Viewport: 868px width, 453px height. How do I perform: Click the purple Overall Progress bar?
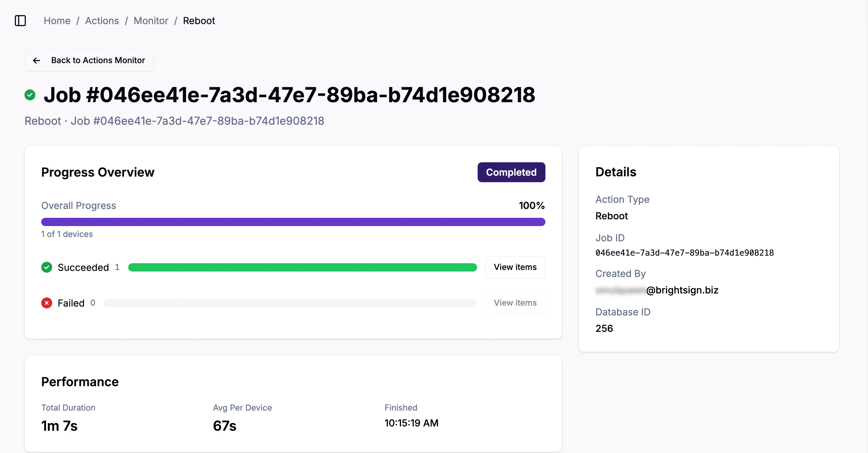click(x=293, y=222)
